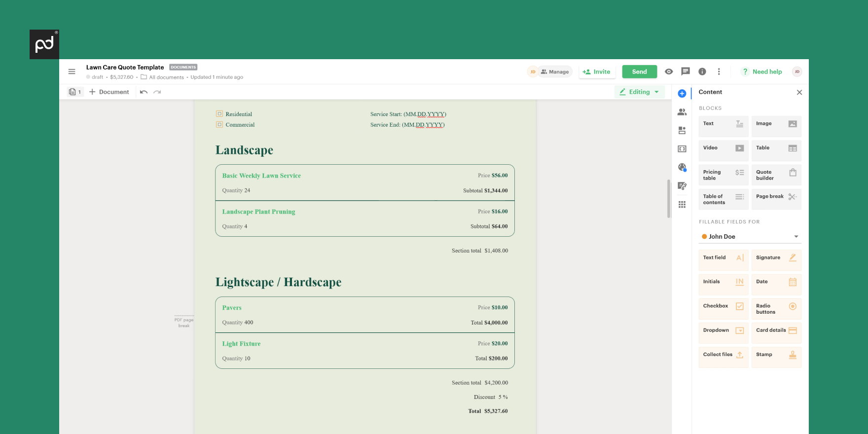The height and width of the screenshot is (434, 868).
Task: Open document info icon
Action: (x=702, y=72)
